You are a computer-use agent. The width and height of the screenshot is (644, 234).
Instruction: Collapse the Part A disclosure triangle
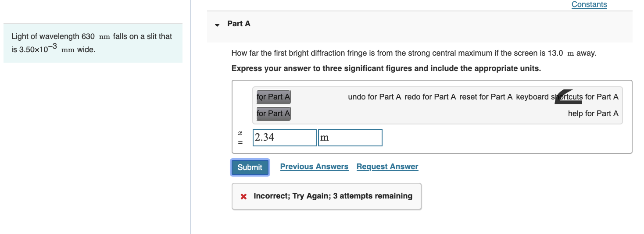pos(217,25)
